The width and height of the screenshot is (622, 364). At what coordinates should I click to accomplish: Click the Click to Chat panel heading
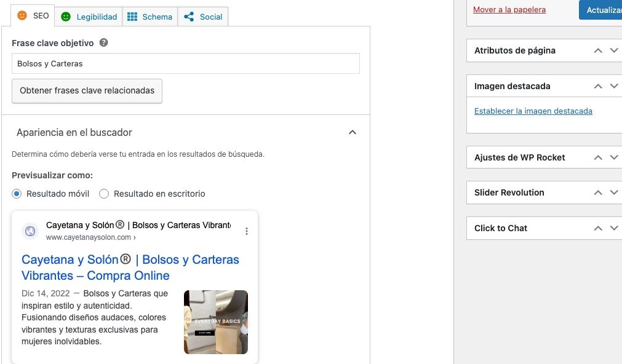[x=501, y=228]
